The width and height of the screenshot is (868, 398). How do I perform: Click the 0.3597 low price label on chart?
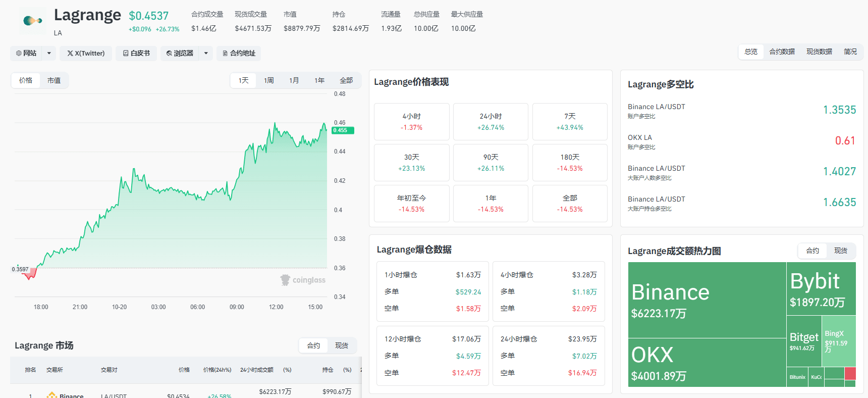[20, 269]
